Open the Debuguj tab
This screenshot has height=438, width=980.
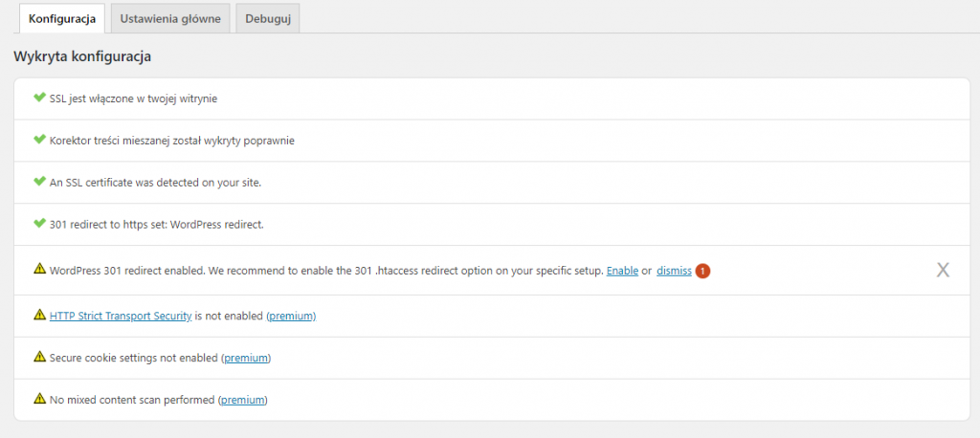[x=268, y=18]
